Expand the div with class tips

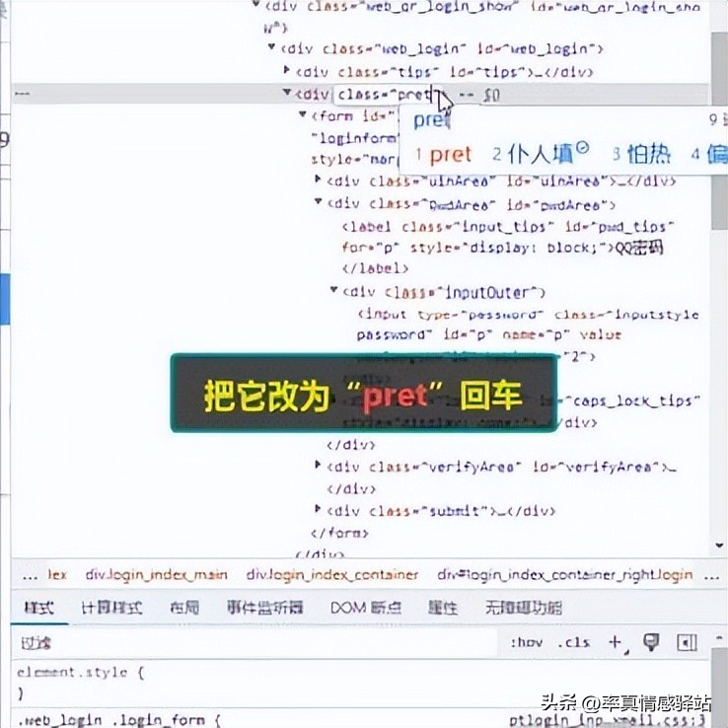coord(287,70)
